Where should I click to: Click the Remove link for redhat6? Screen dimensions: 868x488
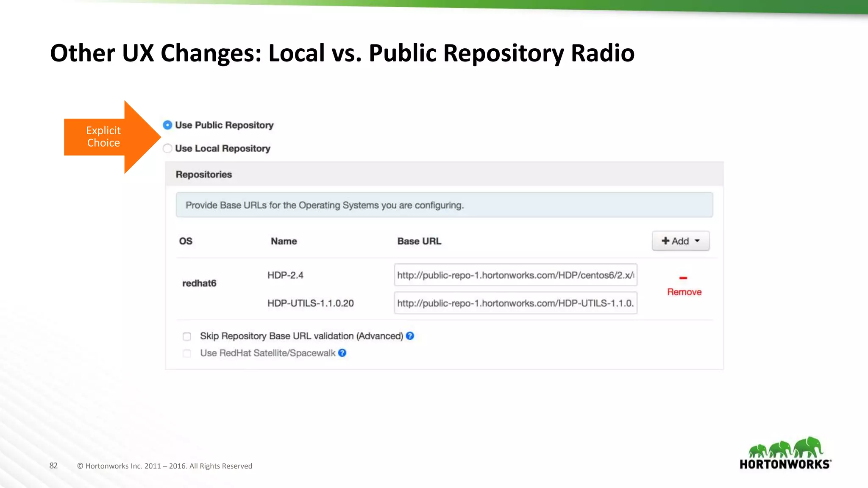[684, 292]
